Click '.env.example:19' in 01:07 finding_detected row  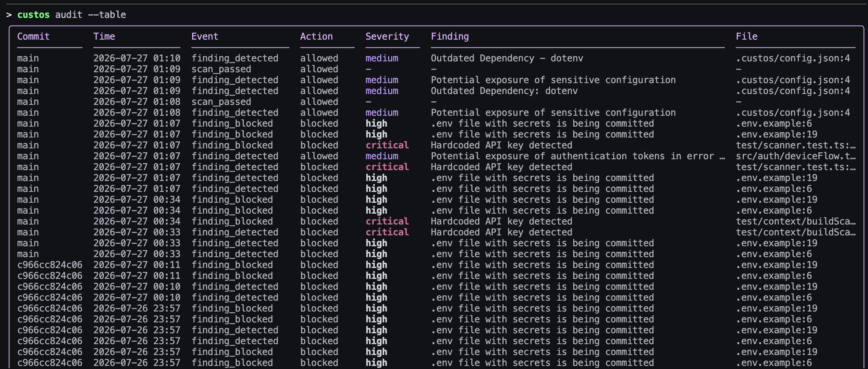pyautogui.click(x=777, y=178)
